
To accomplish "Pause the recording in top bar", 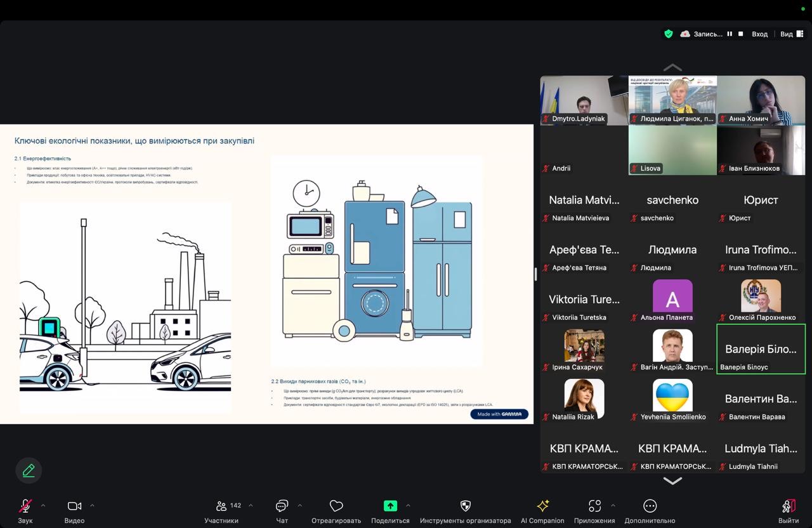I will pos(730,34).
